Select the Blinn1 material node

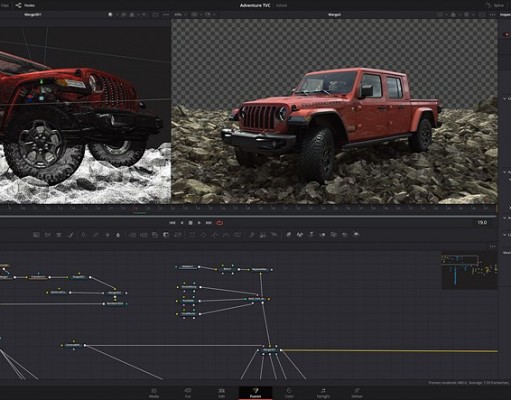point(227,269)
